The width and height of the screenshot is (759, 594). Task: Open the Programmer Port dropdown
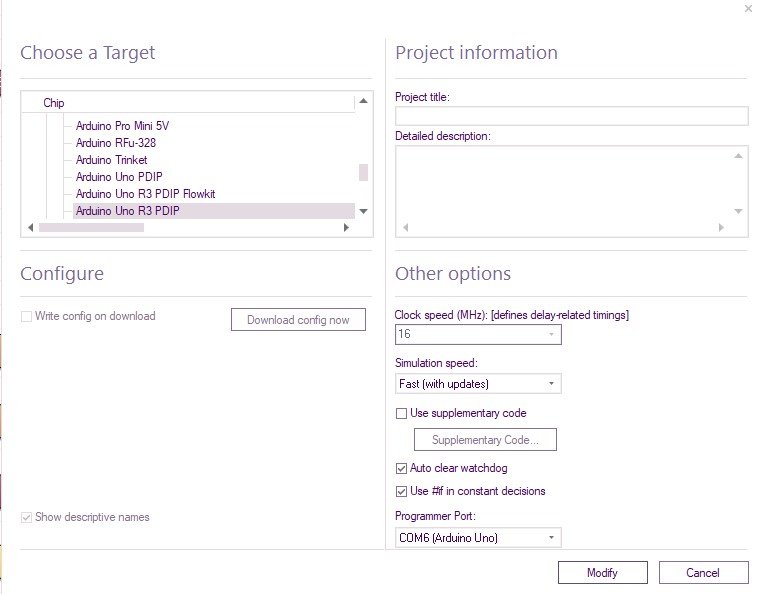pos(551,538)
